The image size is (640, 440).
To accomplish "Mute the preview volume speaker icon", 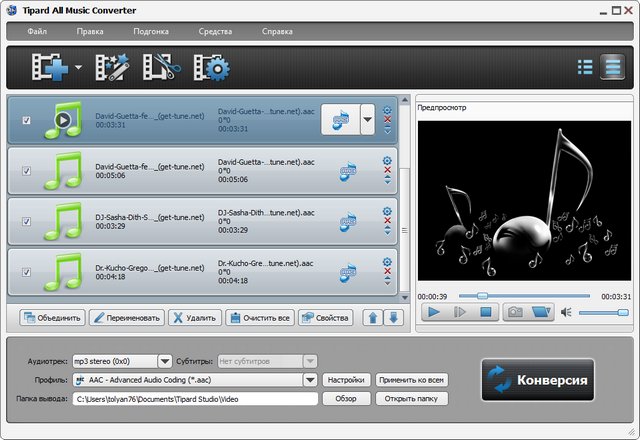I will [x=566, y=312].
